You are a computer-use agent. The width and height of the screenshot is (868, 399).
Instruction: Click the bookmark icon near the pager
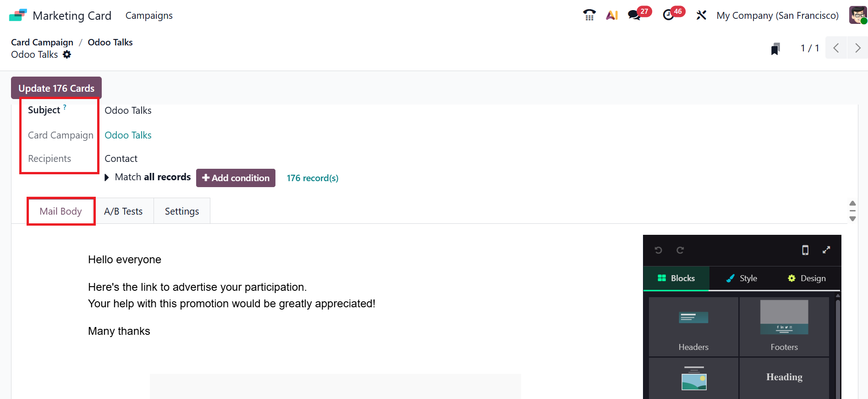(775, 49)
